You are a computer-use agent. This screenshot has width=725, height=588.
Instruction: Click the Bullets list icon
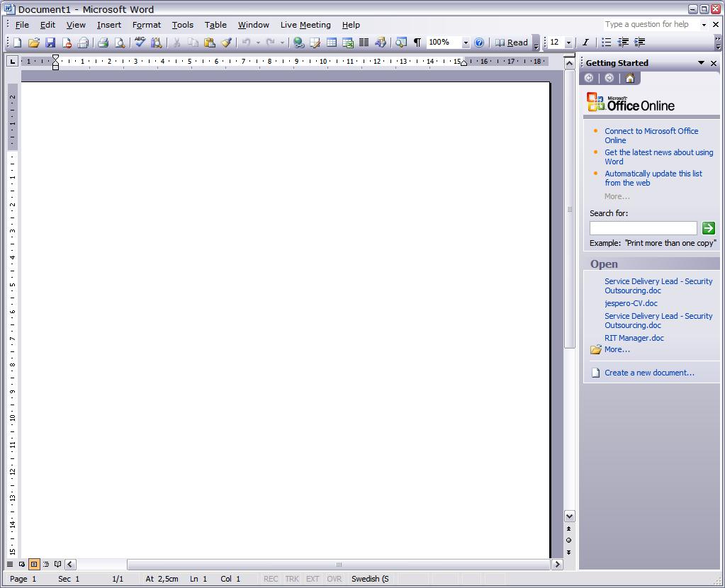[x=606, y=43]
